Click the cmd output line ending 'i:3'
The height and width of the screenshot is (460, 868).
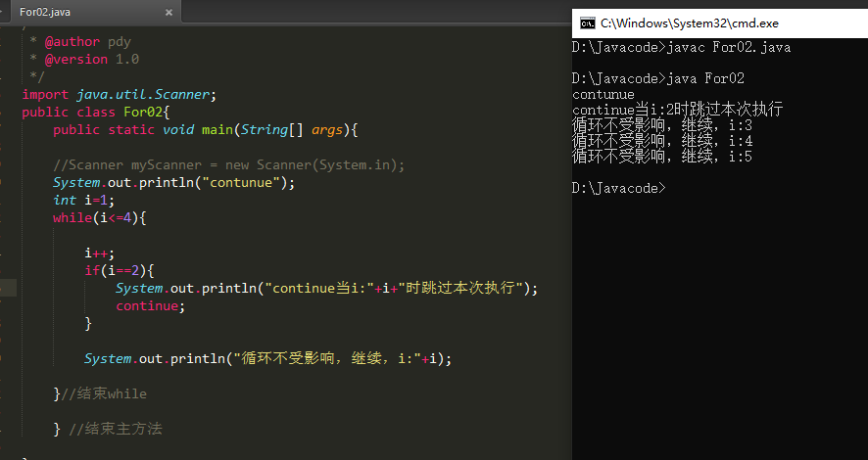point(662,125)
